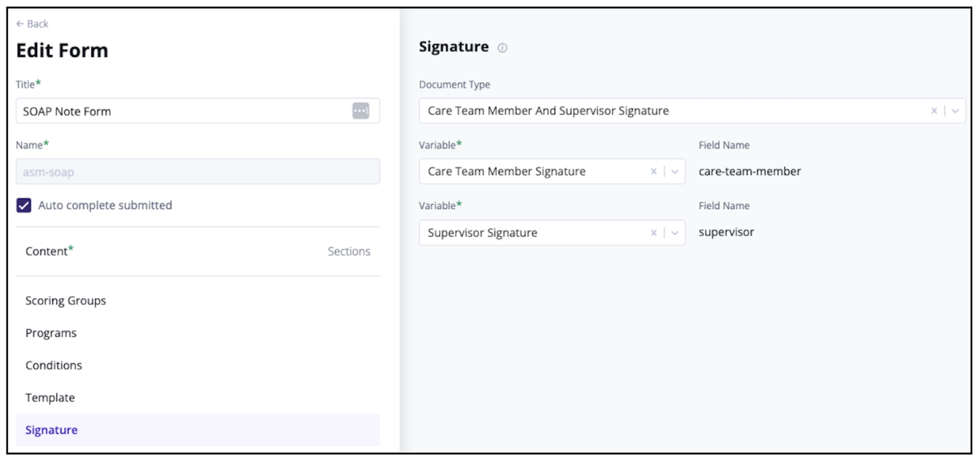Click the Sections link beside Content

349,251
